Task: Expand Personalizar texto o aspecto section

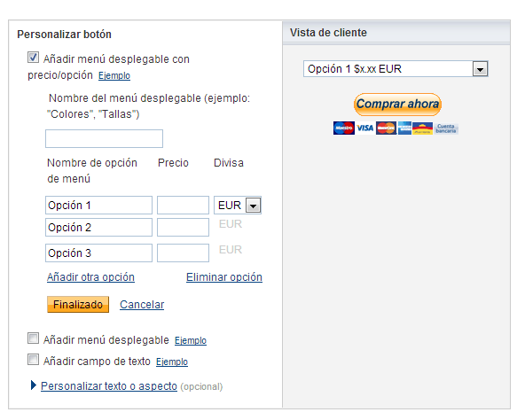Action: coord(108,385)
